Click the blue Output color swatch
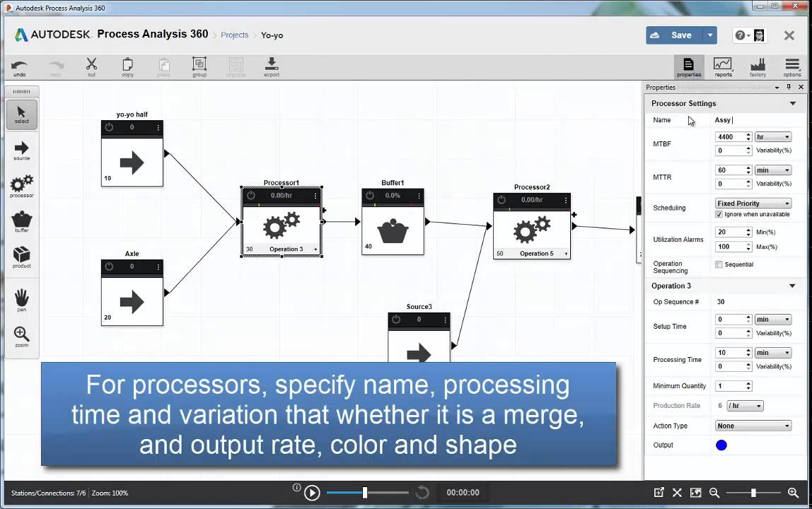 coord(721,445)
